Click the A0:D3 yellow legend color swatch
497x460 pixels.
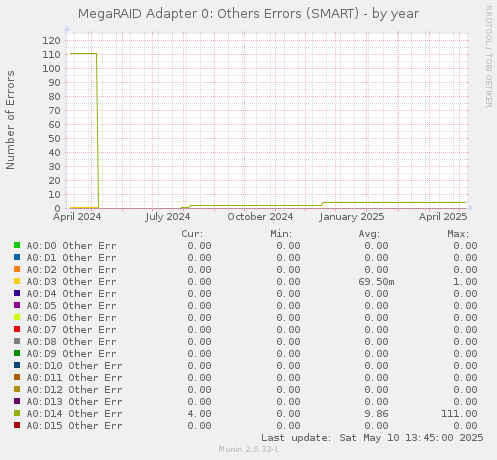tap(17, 281)
